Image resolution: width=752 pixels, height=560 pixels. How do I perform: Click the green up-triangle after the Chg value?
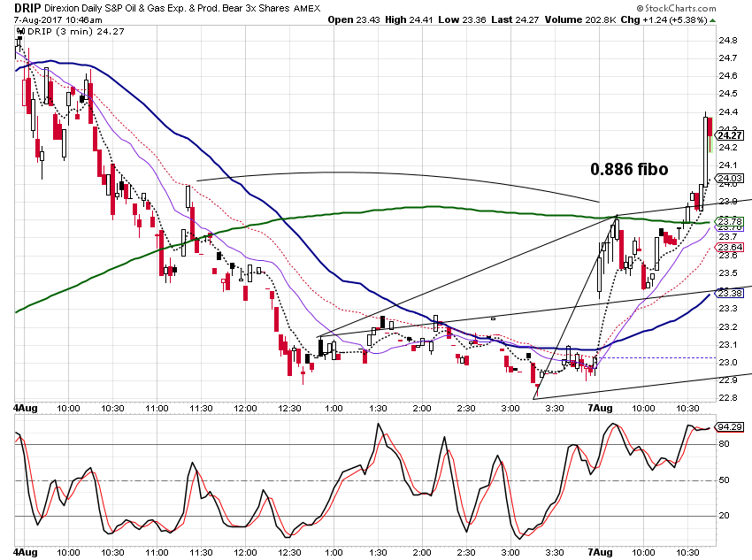713,20
